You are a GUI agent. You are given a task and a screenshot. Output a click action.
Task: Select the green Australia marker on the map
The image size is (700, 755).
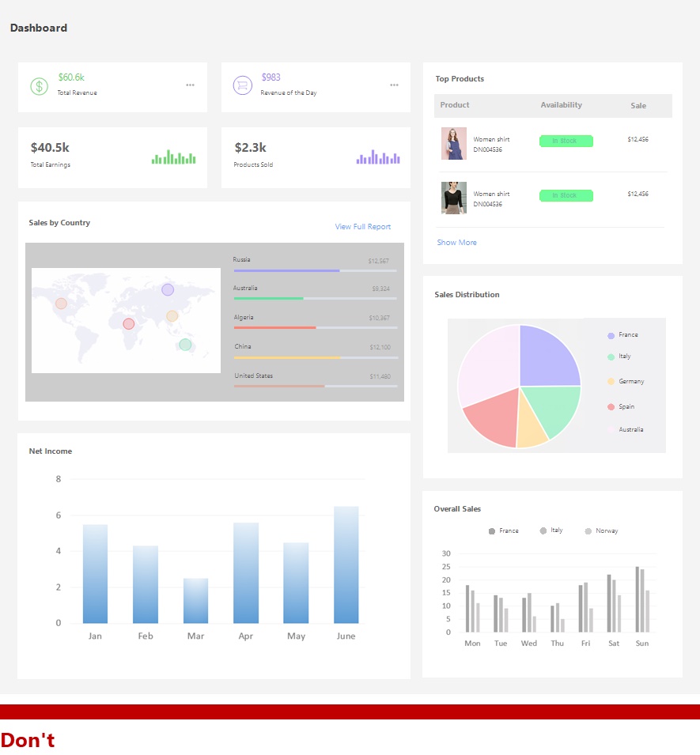tap(185, 344)
